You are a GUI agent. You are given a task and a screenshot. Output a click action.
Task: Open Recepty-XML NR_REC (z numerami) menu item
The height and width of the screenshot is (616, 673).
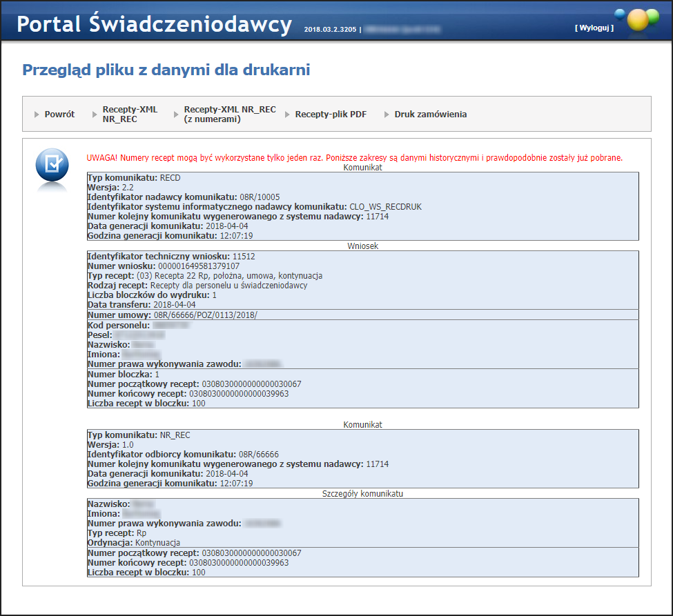(x=230, y=115)
